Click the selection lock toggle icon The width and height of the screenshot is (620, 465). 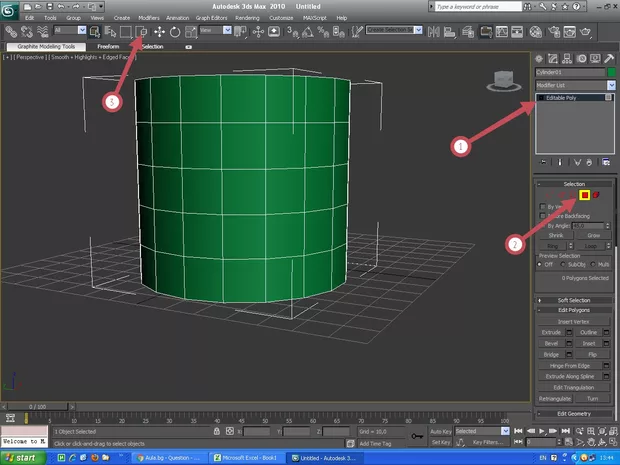pos(217,432)
